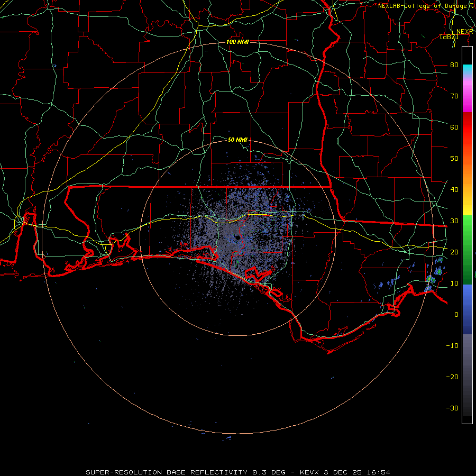The image size is (476, 476).
Task: Click the "50 NMI" range ring label
Action: pyautogui.click(x=237, y=140)
